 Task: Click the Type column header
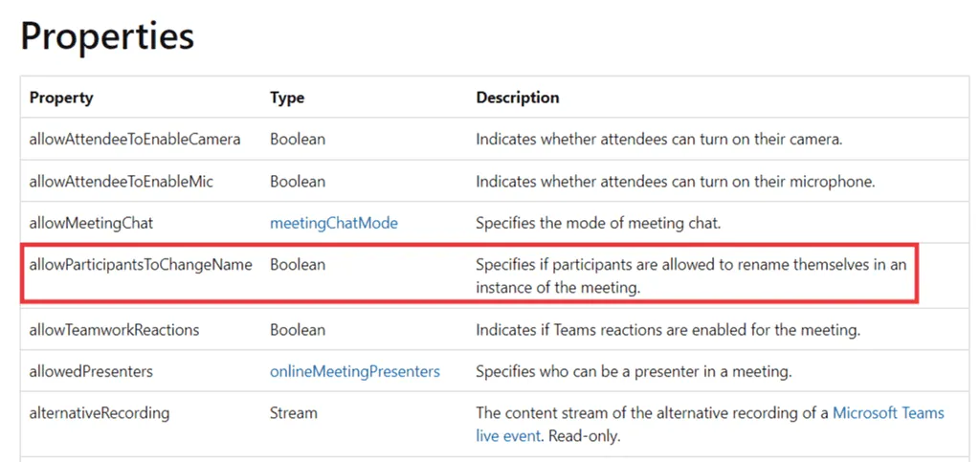287,98
